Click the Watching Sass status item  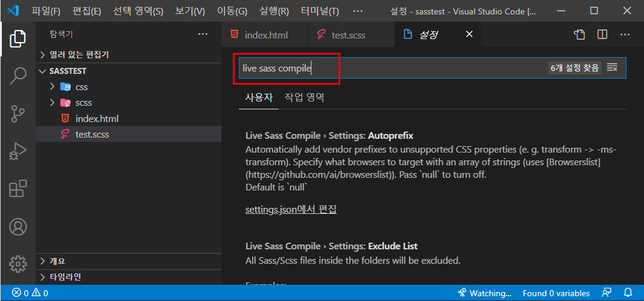point(484,293)
